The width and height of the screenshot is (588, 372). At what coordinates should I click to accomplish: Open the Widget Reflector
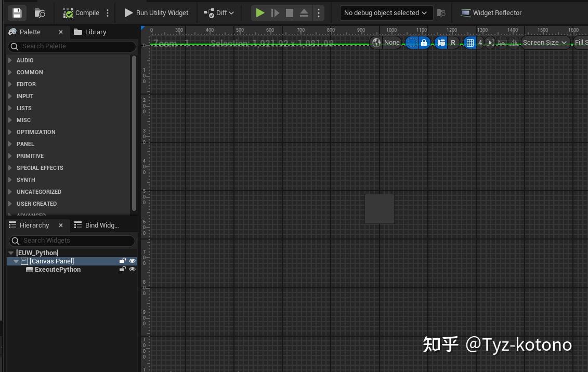491,12
